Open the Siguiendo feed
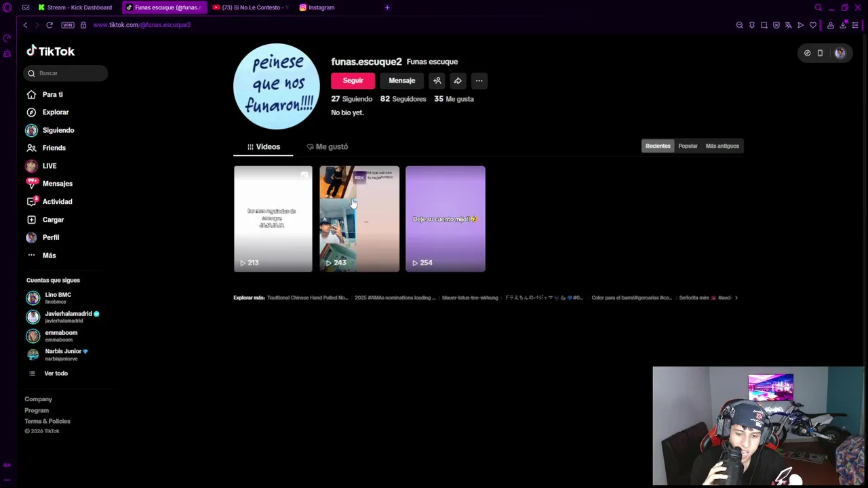The image size is (868, 488). (50, 130)
